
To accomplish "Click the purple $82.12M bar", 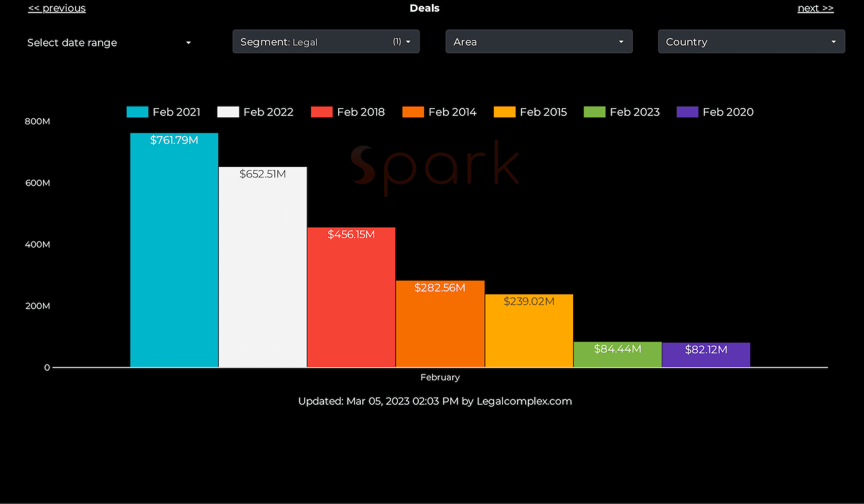I will 706,354.
